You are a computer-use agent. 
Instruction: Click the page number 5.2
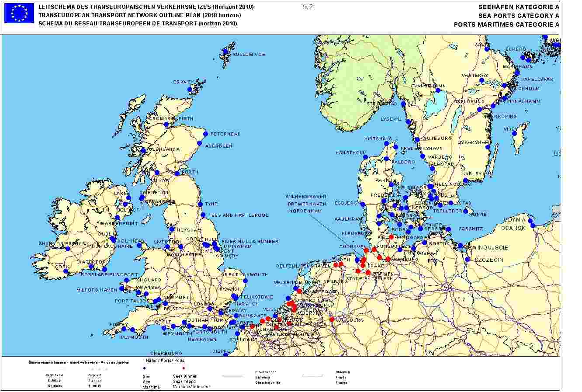308,7
